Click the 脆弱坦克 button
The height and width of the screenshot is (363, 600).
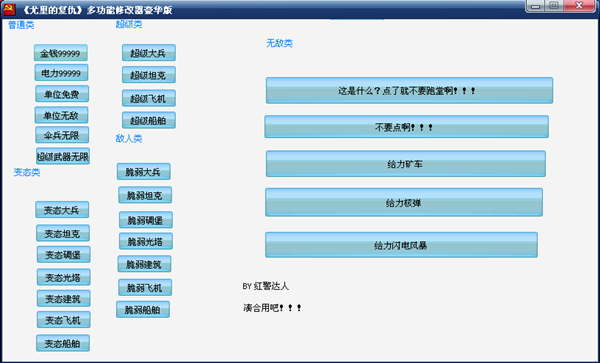(x=145, y=195)
